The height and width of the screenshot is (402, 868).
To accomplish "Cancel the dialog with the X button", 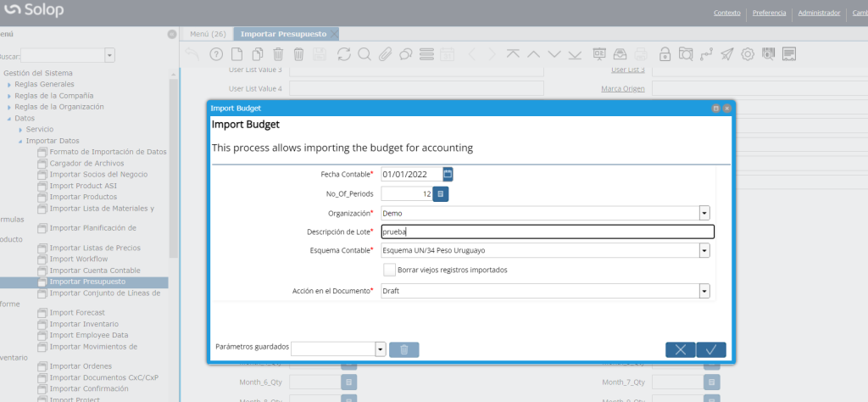I will pos(680,349).
